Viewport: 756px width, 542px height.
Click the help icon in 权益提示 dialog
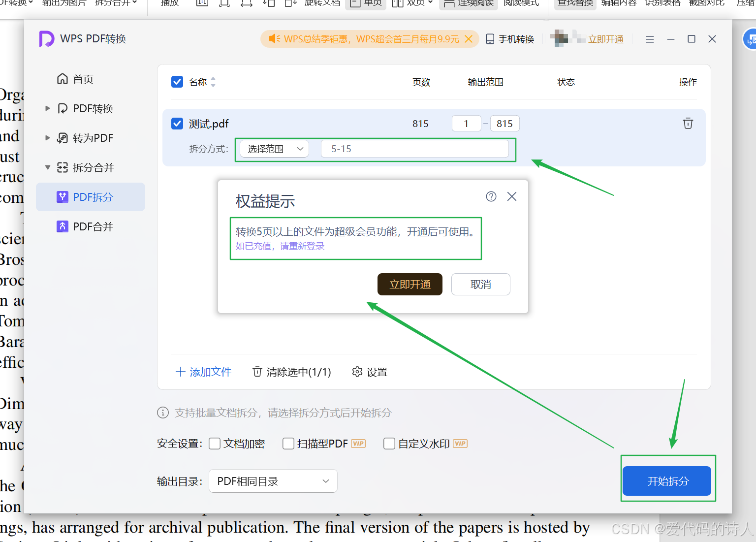coord(491,196)
